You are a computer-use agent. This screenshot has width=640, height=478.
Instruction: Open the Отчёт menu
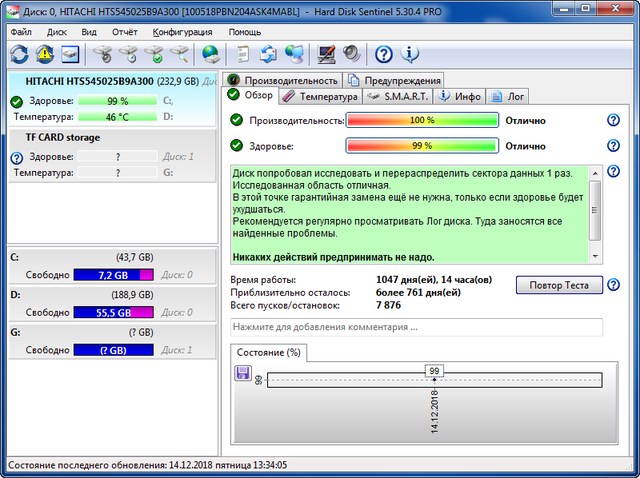click(x=125, y=31)
